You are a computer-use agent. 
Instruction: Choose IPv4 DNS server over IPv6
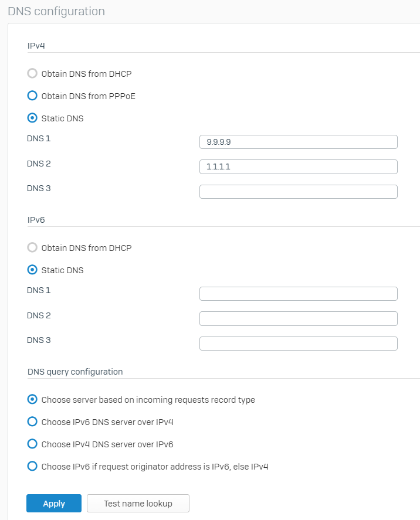32,444
